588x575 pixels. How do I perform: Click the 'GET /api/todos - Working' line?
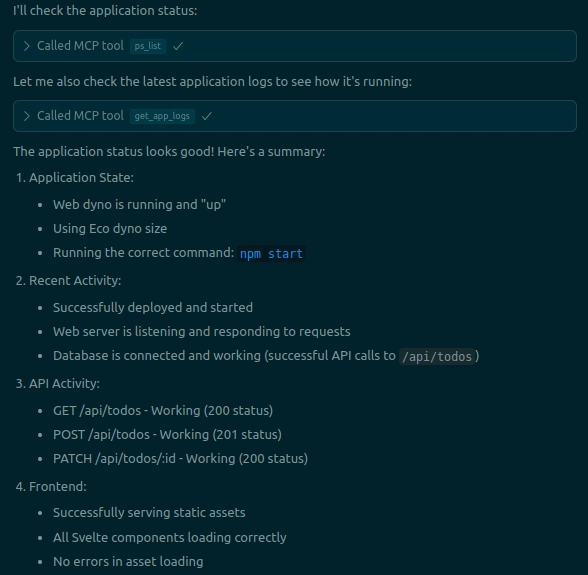(163, 411)
